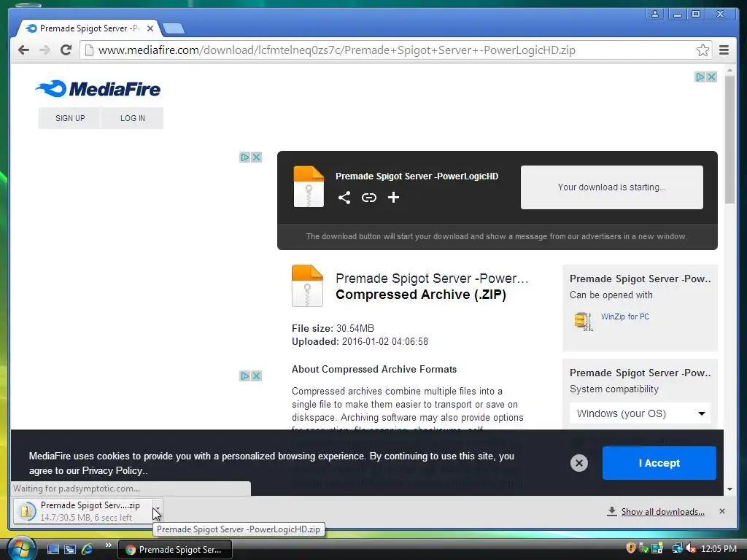Close the downloads bar
Image resolution: width=747 pixels, height=560 pixels.
click(x=721, y=511)
